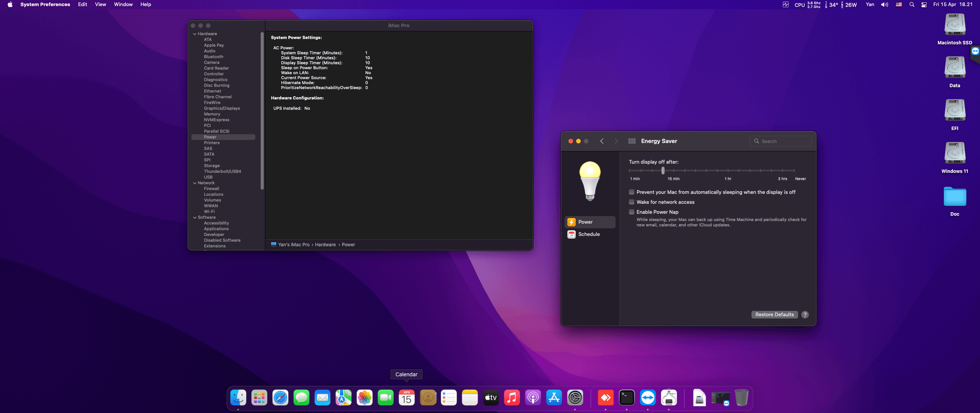
Task: Open Control Center in menu bar
Action: click(924, 5)
